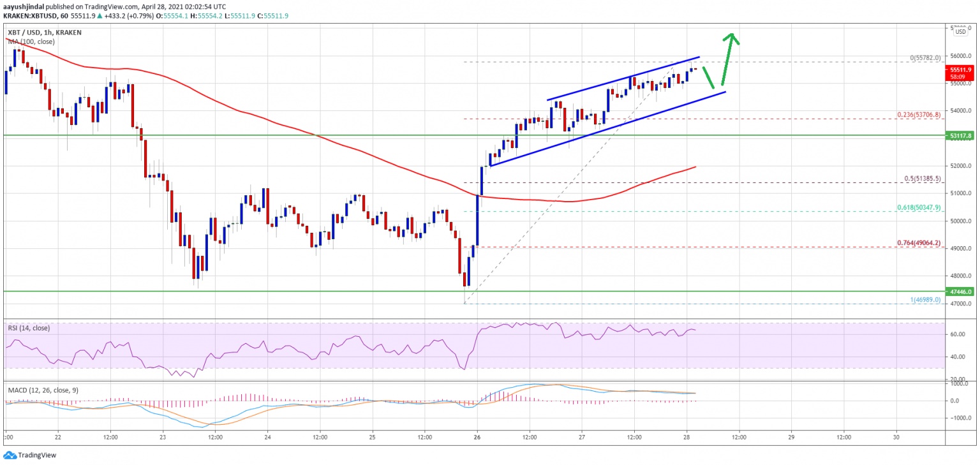Click the date label 26 on time axis
The image size is (980, 465).
coord(477,438)
